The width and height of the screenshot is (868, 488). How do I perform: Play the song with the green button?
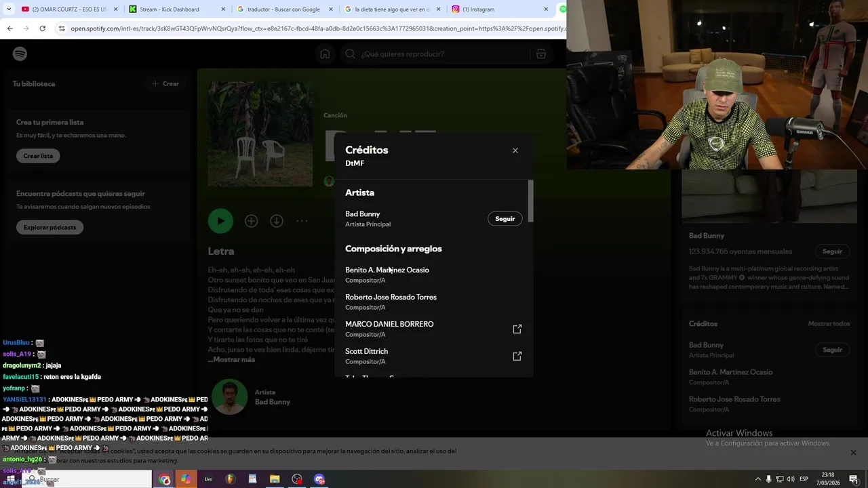tap(220, 221)
